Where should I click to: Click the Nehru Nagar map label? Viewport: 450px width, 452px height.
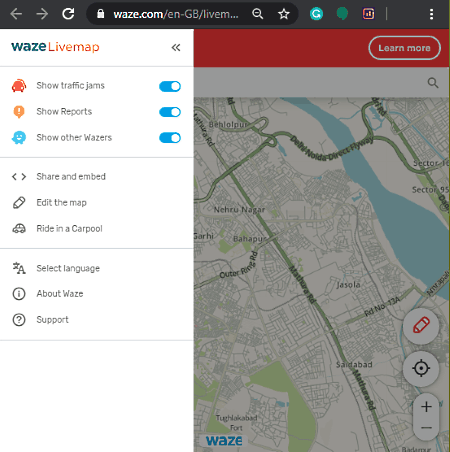pyautogui.click(x=239, y=210)
